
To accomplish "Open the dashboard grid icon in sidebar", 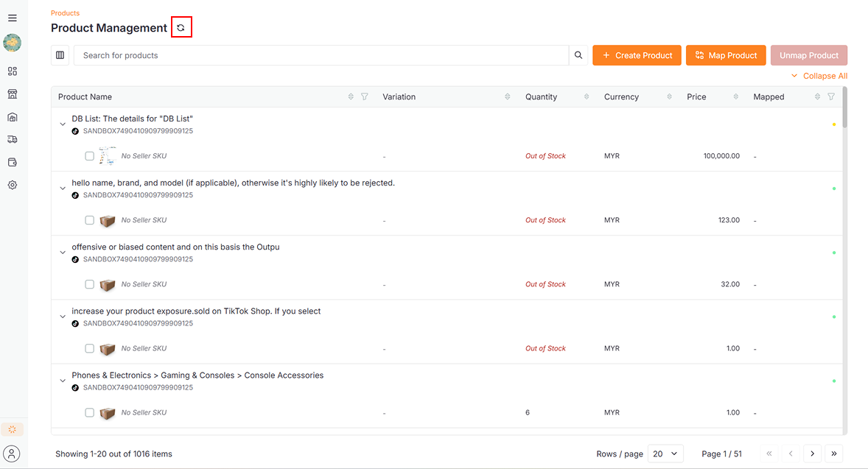I will (13, 71).
